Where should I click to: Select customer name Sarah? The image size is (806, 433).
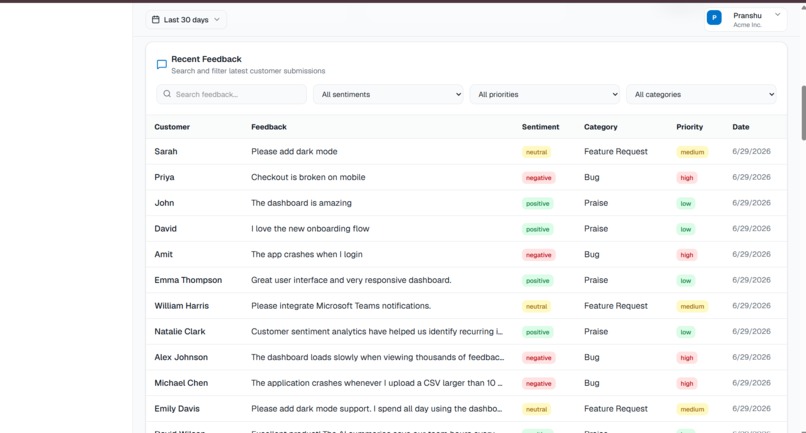click(x=166, y=152)
